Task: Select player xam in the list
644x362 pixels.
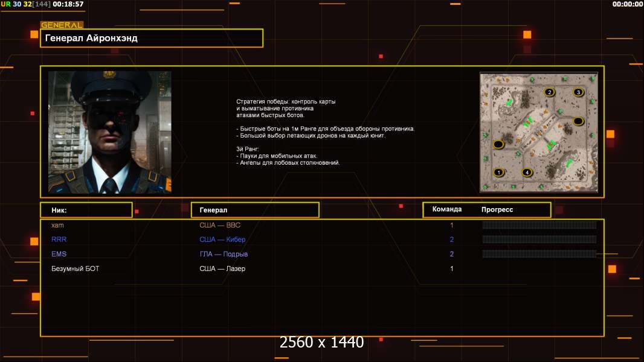Action: click(57, 225)
